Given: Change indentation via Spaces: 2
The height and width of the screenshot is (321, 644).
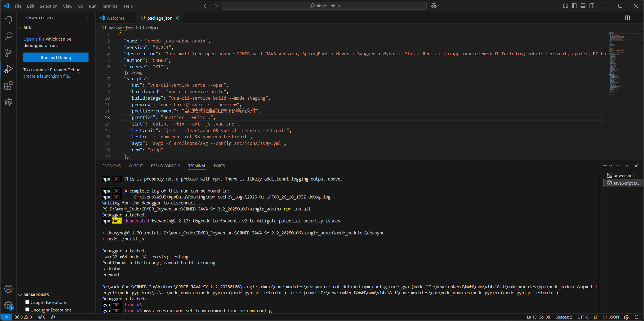Looking at the screenshot, I should (564, 317).
